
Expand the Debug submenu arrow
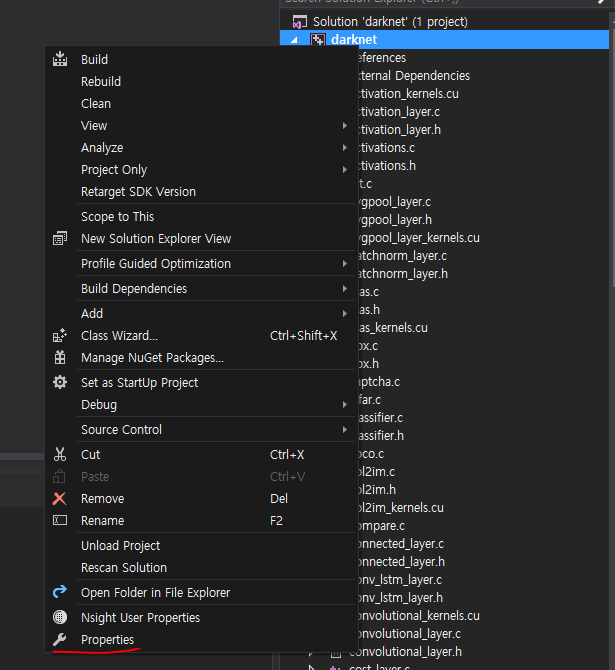344,404
